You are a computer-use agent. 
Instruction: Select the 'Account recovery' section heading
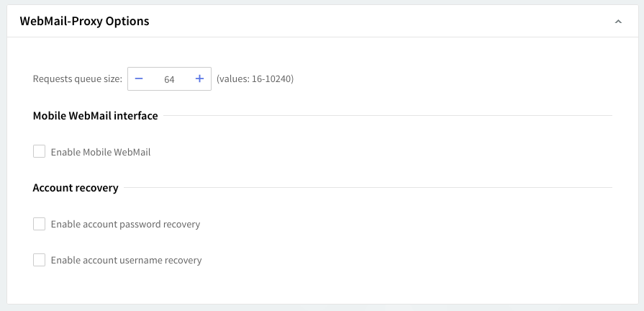coord(76,188)
